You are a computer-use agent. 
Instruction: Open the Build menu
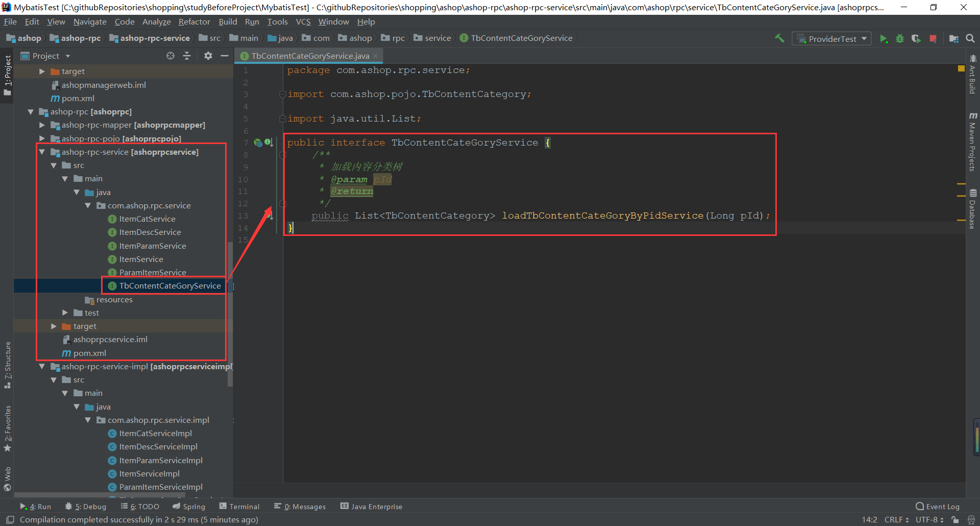click(228, 22)
